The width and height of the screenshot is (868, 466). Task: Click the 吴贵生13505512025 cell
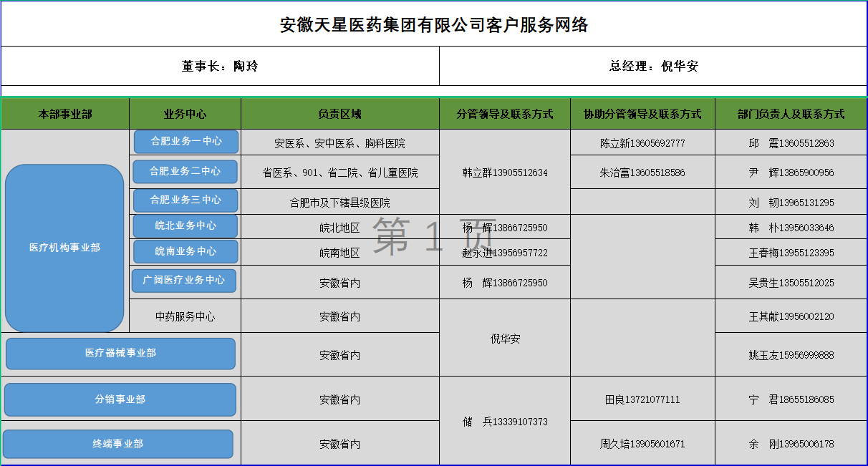click(791, 283)
